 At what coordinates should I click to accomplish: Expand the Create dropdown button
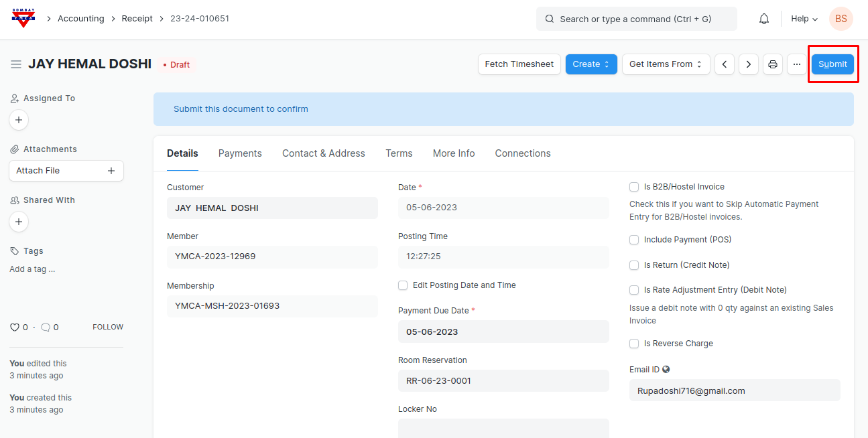pos(591,64)
